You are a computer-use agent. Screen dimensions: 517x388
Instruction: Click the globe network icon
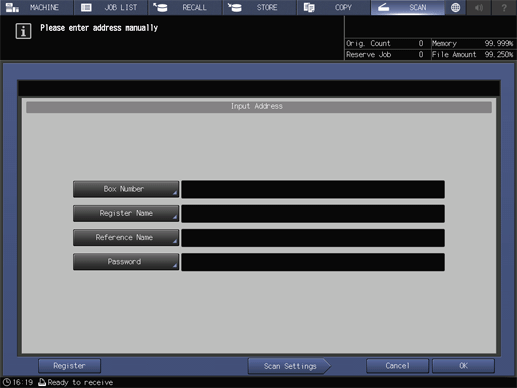click(455, 7)
